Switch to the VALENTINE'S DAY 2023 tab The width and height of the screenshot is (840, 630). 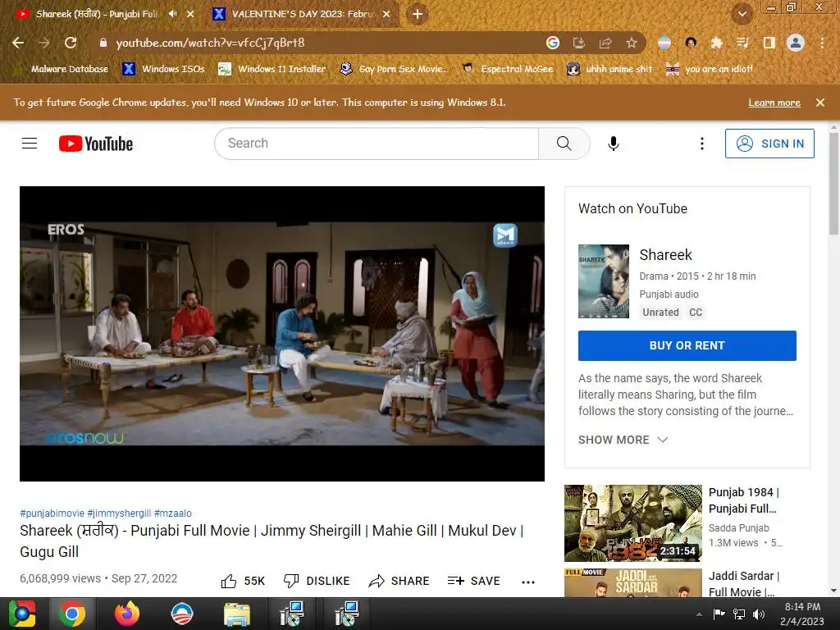click(x=300, y=14)
